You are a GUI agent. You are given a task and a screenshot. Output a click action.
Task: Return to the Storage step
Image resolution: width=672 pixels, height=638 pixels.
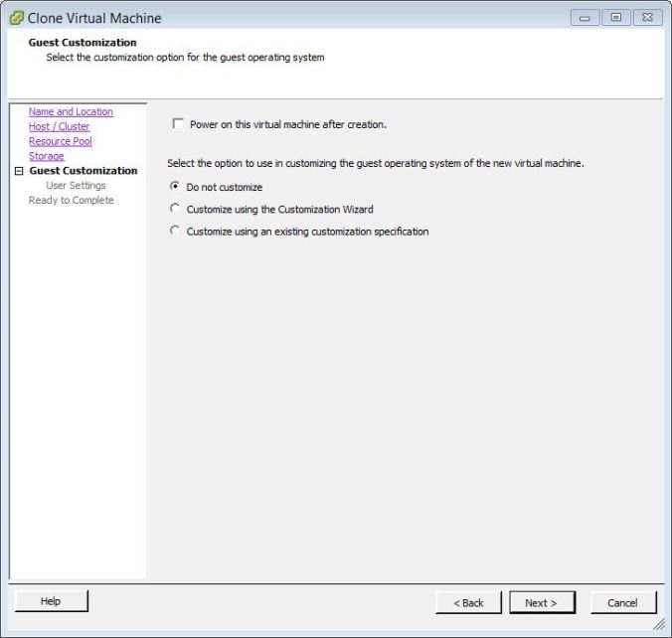[x=46, y=156]
